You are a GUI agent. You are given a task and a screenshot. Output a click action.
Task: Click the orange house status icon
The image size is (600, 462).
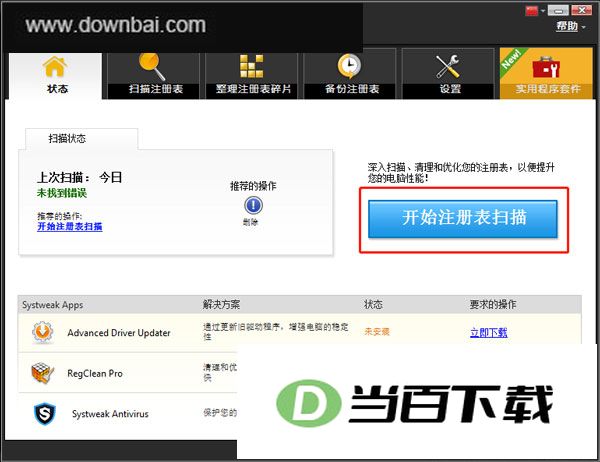tap(55, 67)
